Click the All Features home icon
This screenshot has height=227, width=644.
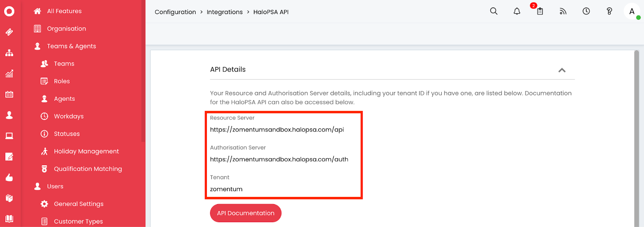click(x=37, y=11)
